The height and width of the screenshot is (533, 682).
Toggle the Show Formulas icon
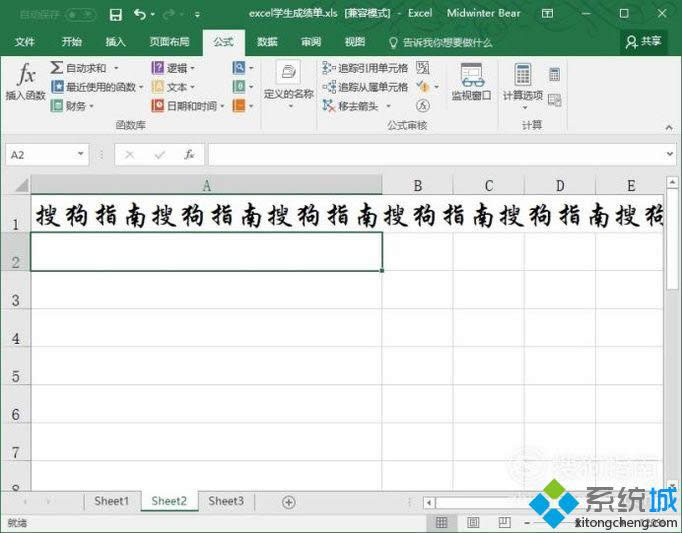pyautogui.click(x=422, y=67)
